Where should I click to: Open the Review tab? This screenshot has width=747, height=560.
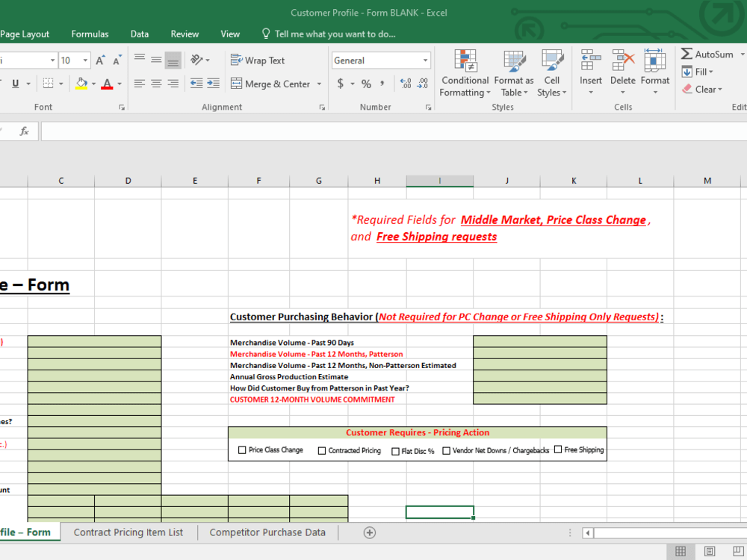tap(185, 34)
